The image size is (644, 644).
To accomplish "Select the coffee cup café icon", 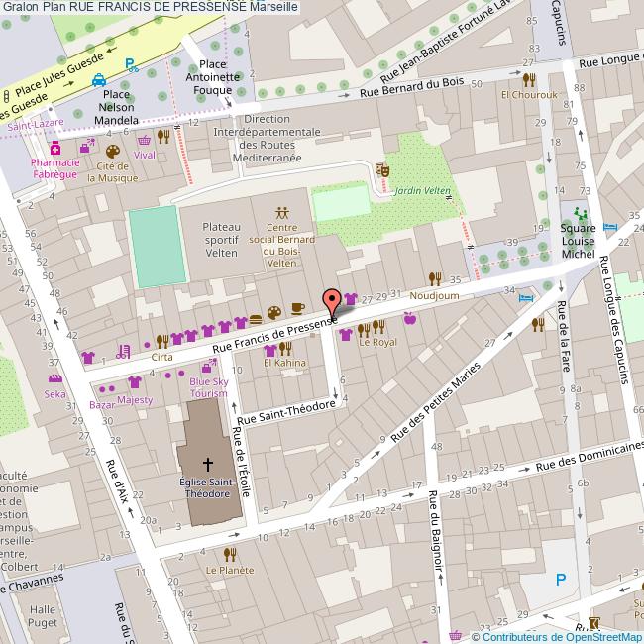I will pyautogui.click(x=297, y=308).
